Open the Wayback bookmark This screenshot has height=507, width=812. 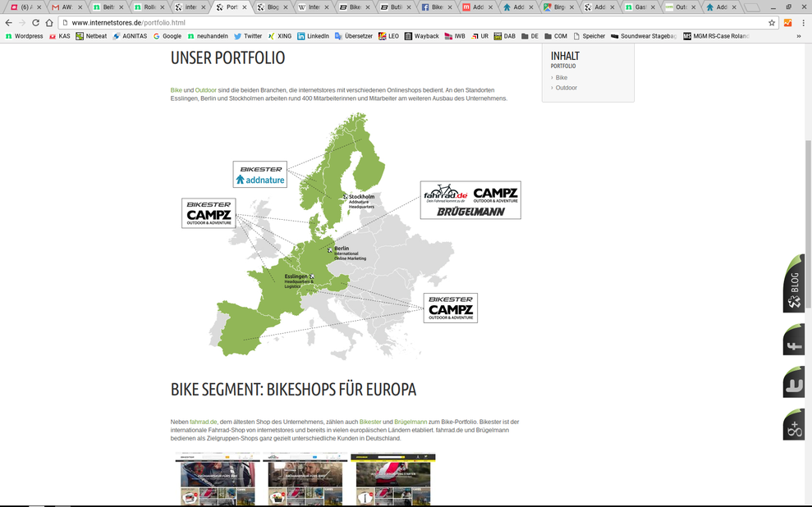point(421,36)
